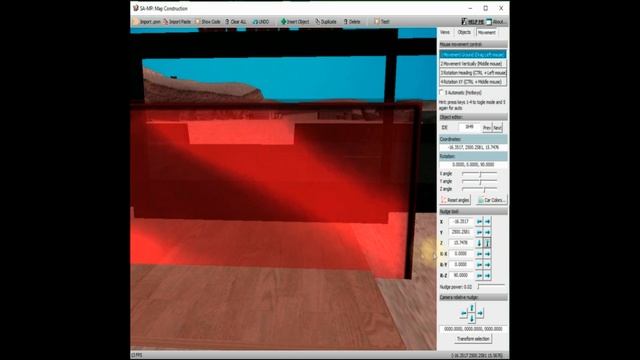Nudge R-X left with the arrow
Viewport: 640px width, 360px height.
pos(479,254)
